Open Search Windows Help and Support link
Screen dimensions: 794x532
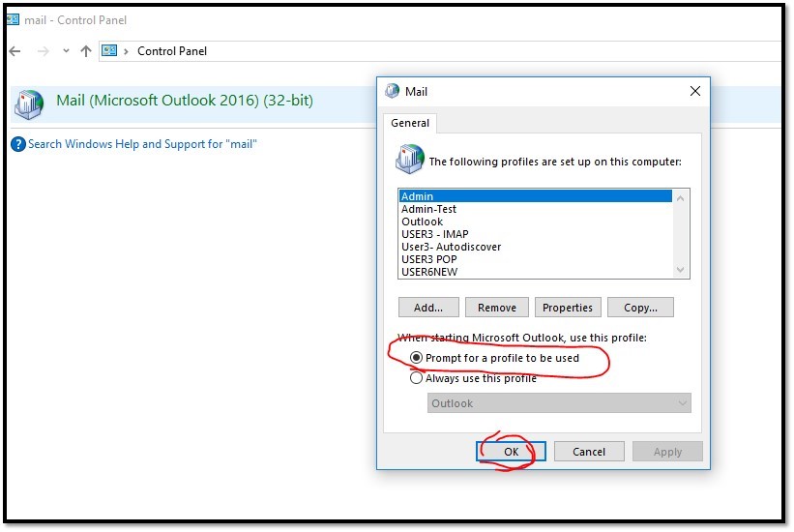[142, 144]
